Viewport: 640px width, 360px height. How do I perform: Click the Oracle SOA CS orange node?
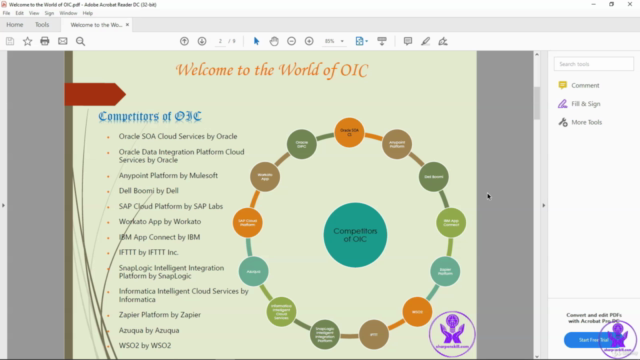tap(349, 132)
